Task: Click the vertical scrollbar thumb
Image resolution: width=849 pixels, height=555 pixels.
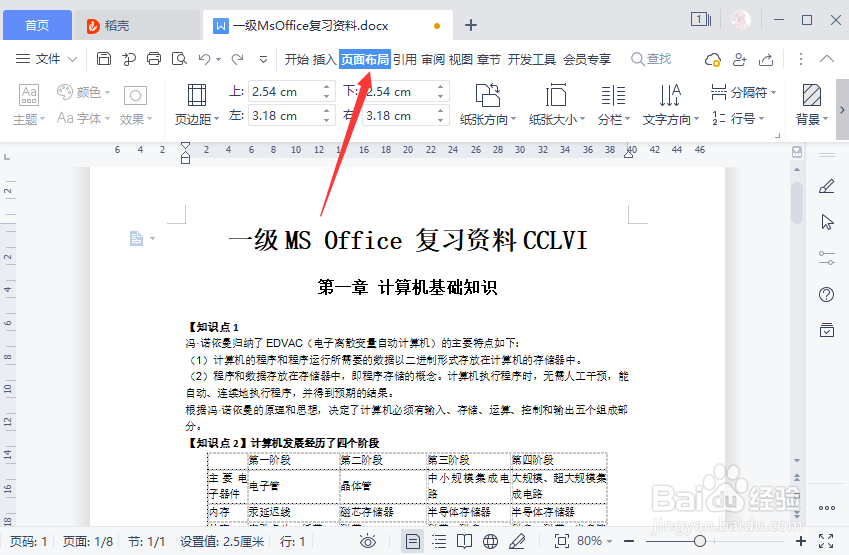Action: click(x=796, y=203)
